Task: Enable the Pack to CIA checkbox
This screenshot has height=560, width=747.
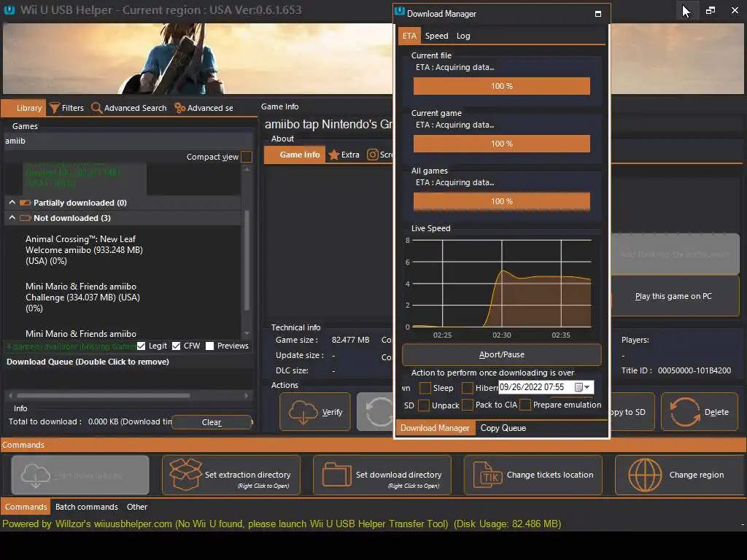Action: [x=468, y=405]
